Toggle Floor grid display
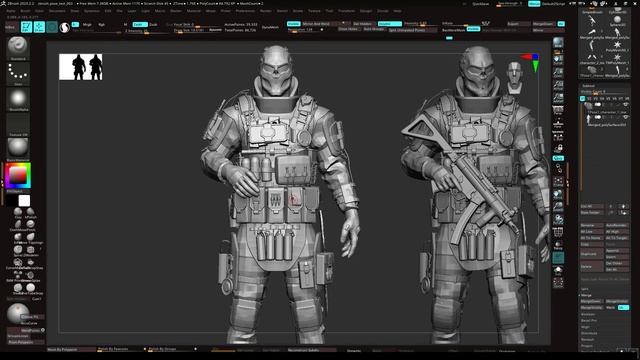 (x=558, y=123)
